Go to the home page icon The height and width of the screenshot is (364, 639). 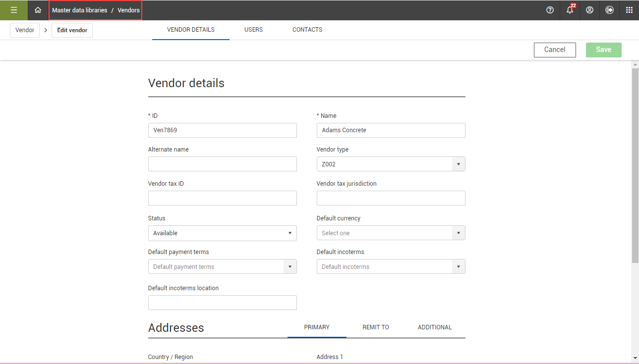pos(38,10)
